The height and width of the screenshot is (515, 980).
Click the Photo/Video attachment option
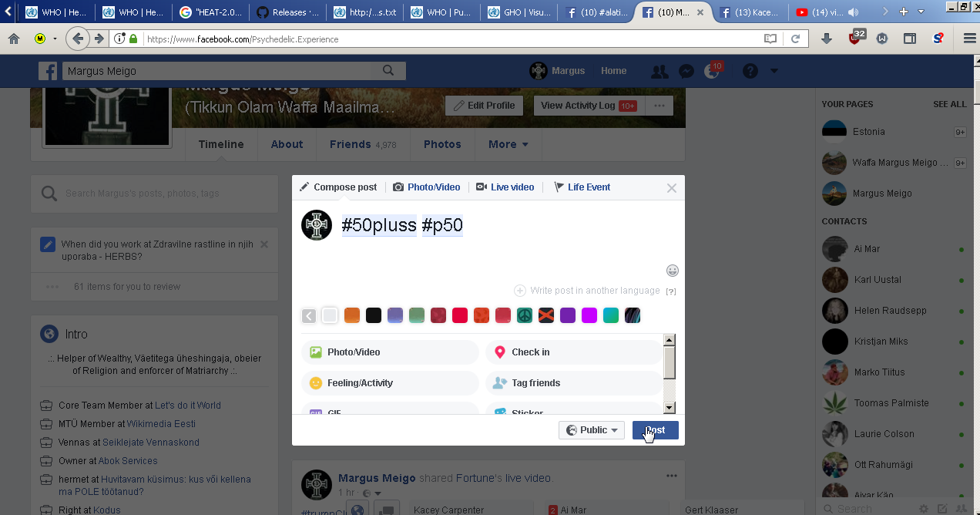[x=390, y=352]
